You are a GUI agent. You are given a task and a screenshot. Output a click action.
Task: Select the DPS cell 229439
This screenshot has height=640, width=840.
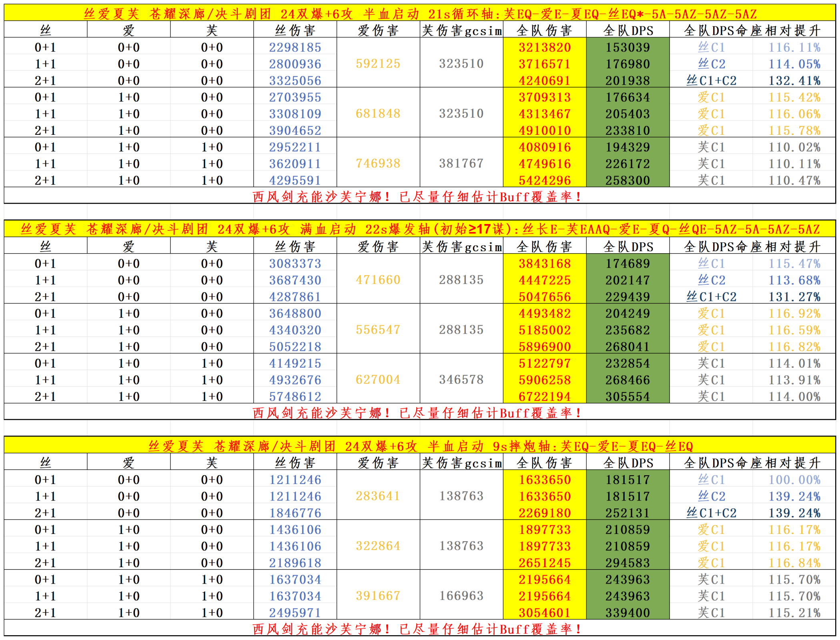(627, 297)
